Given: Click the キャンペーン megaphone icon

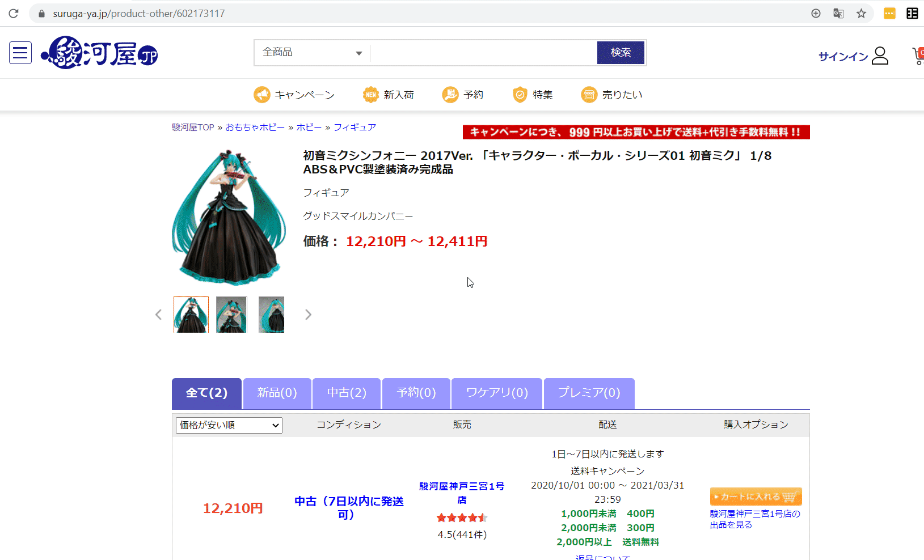Looking at the screenshot, I should (261, 95).
